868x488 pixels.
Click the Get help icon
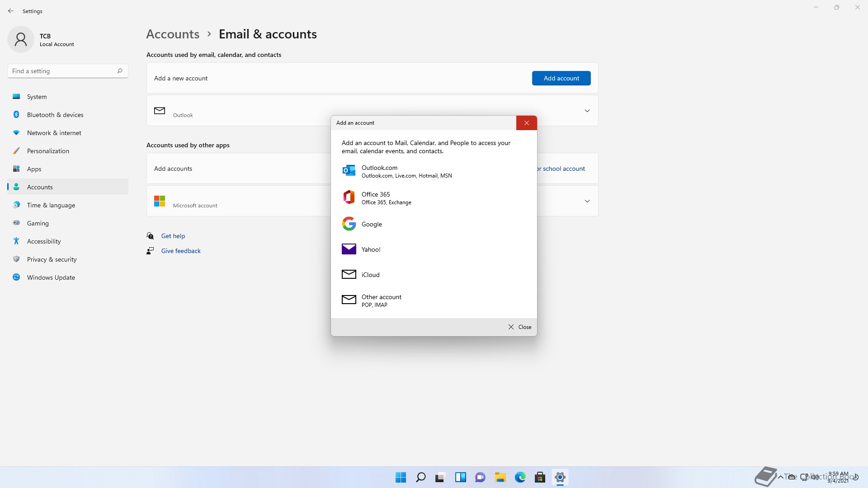click(150, 236)
